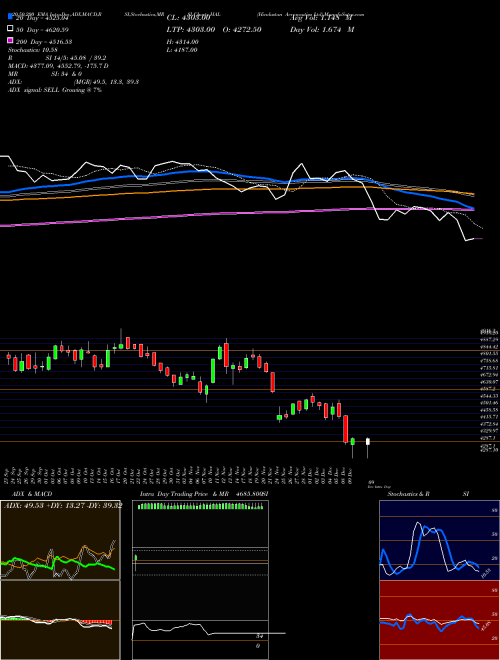Click the open price 'O: 4272.50' text
Screen dimensions: 500x660
click(242, 29)
